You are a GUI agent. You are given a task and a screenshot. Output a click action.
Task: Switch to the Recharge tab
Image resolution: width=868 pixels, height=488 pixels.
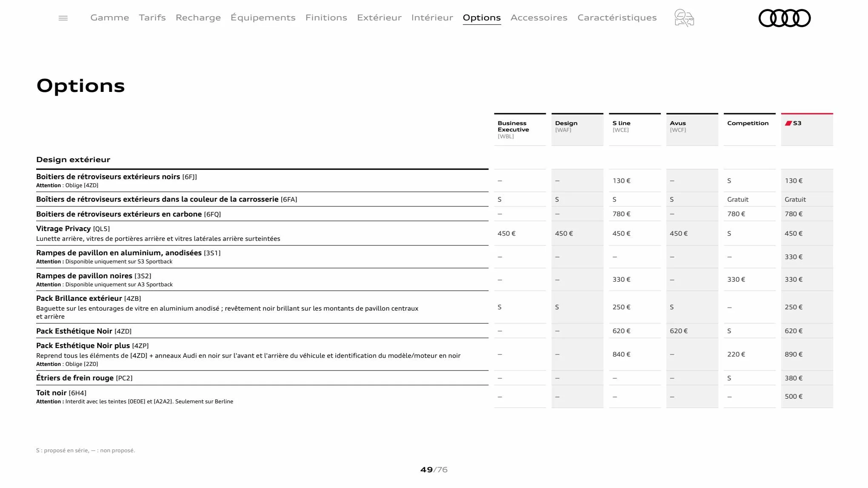coord(198,17)
